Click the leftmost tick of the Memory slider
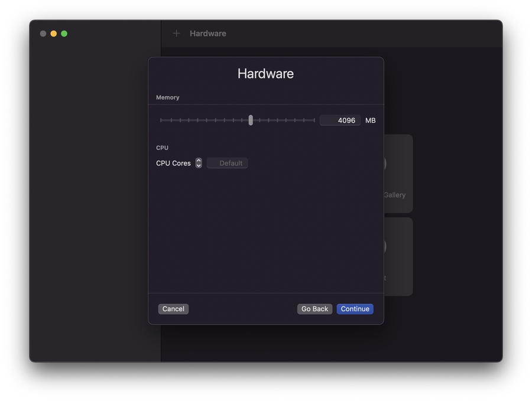Viewport: 532px width, 401px height. point(161,120)
